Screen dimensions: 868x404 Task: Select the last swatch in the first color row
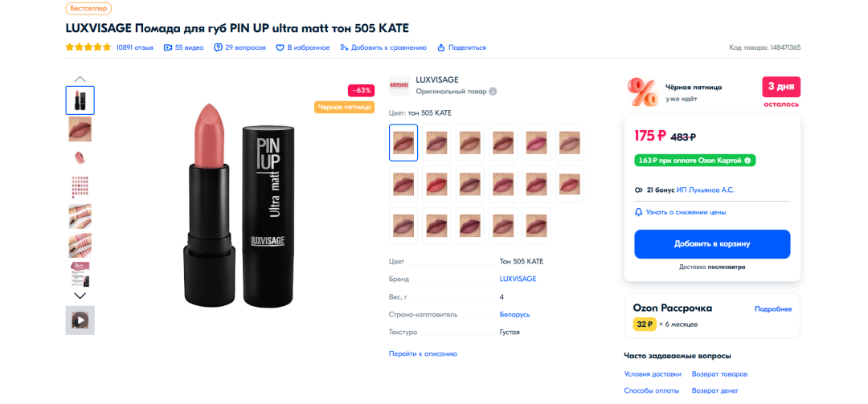coord(570,142)
